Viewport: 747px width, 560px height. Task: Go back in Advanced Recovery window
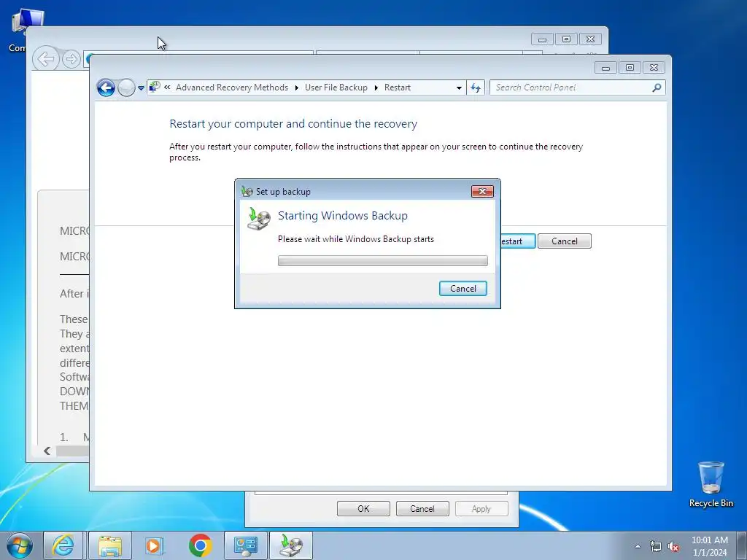coord(106,87)
